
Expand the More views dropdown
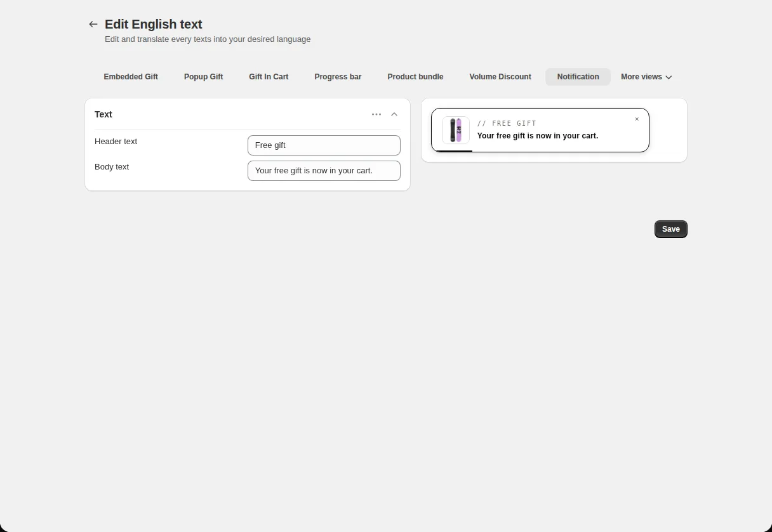tap(646, 77)
